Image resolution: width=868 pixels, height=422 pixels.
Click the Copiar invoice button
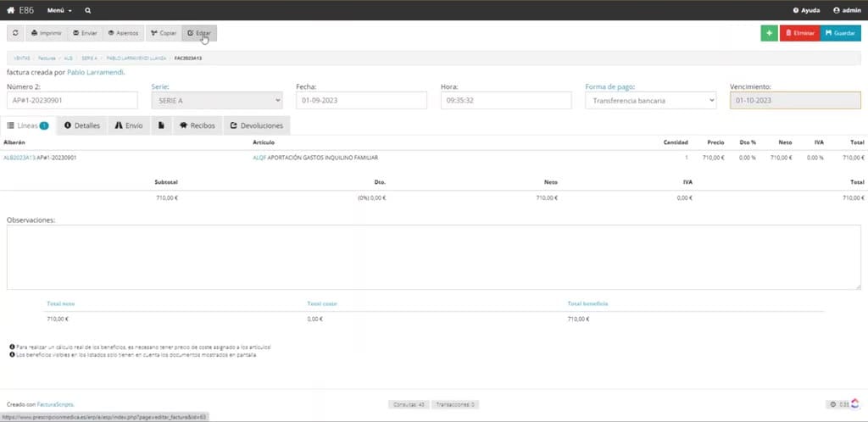[164, 33]
